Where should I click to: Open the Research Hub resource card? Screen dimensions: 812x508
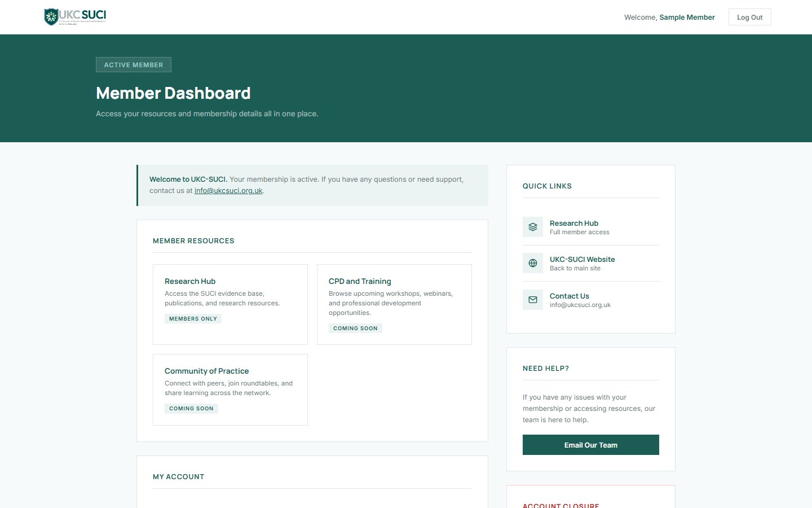[x=230, y=304]
